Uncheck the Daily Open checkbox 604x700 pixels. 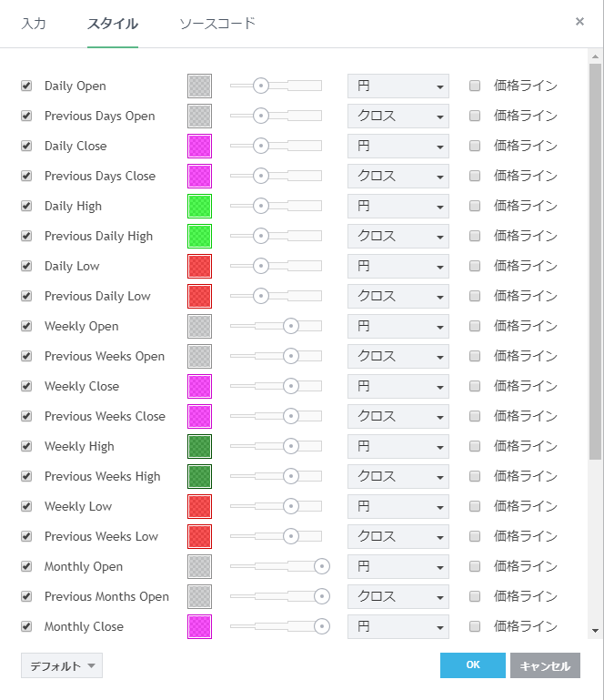tap(26, 86)
